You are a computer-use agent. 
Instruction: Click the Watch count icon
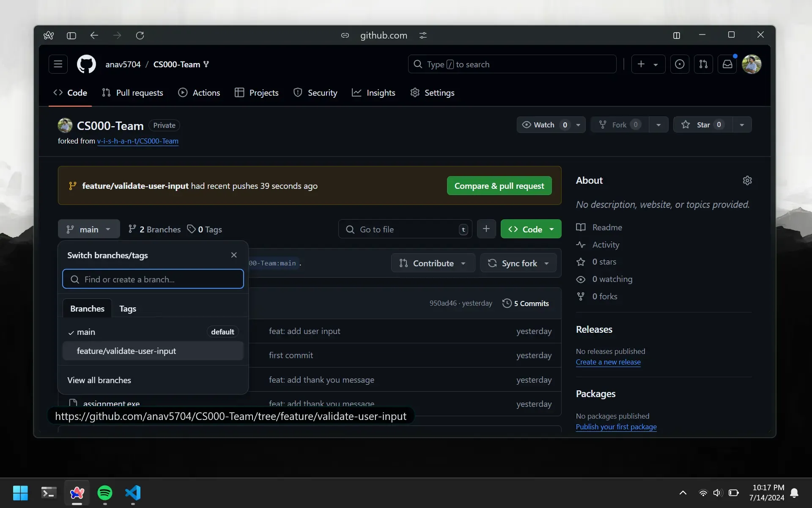click(564, 124)
